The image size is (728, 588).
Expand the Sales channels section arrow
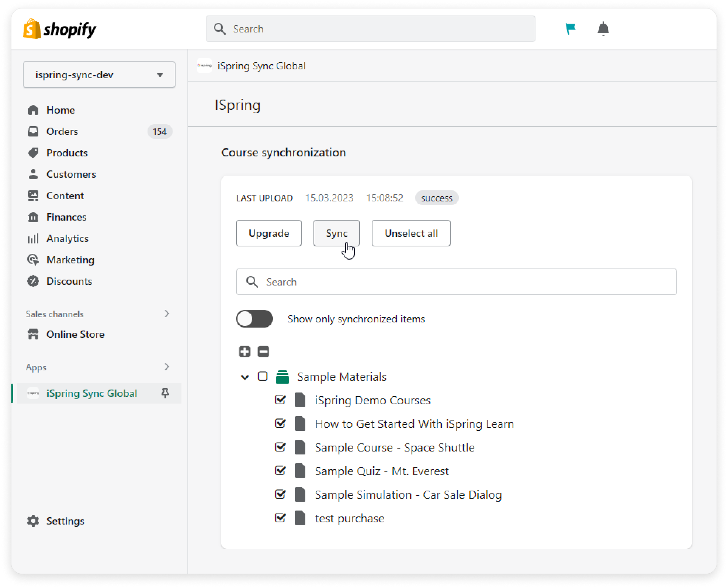(x=167, y=314)
